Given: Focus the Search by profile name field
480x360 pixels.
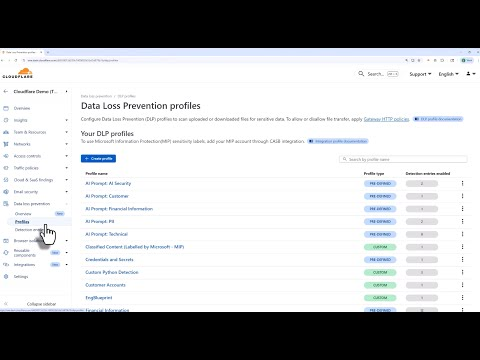Looking at the screenshot, I should click(403, 159).
